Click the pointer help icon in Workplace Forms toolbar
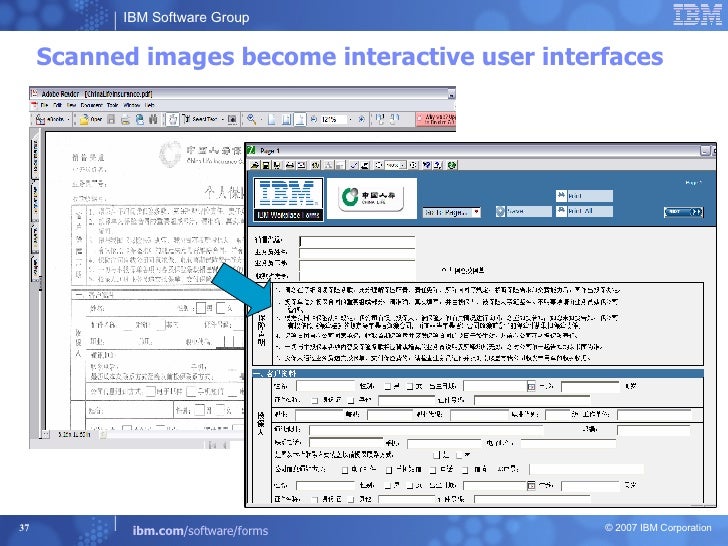728x546 pixels. tap(427, 165)
